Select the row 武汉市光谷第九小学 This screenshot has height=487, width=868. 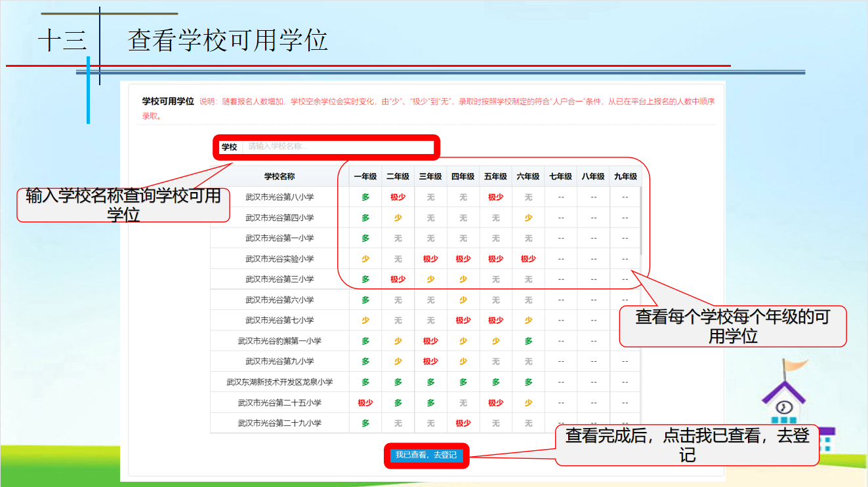click(x=425, y=361)
